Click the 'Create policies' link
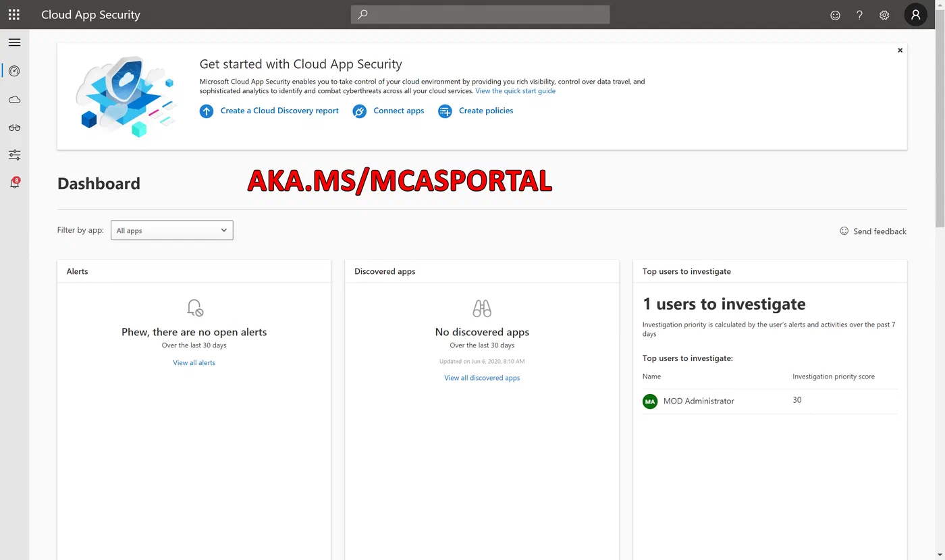 coord(476,111)
